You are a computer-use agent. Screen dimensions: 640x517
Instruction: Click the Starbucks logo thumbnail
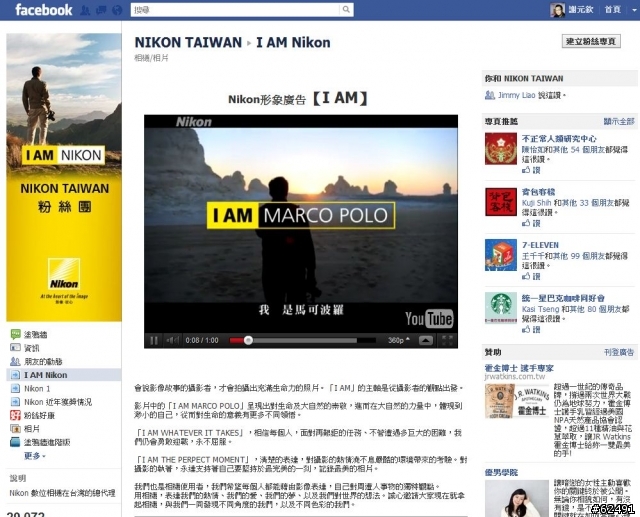[501, 308]
